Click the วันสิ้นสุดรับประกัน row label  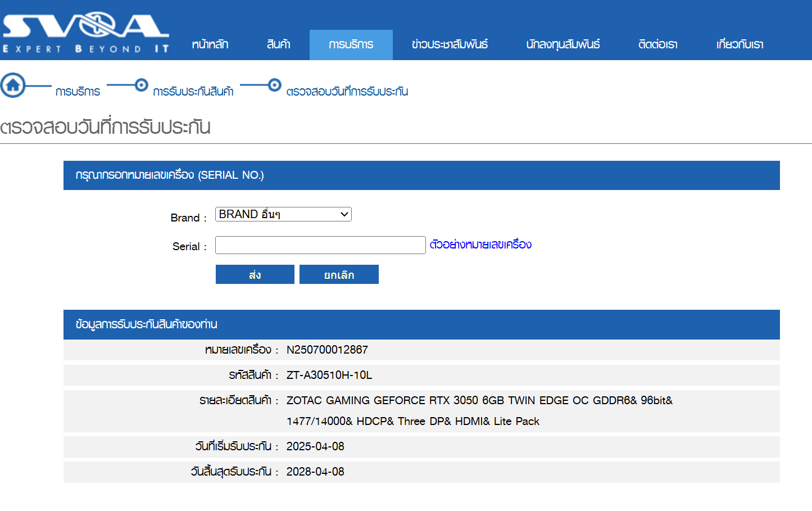(234, 472)
